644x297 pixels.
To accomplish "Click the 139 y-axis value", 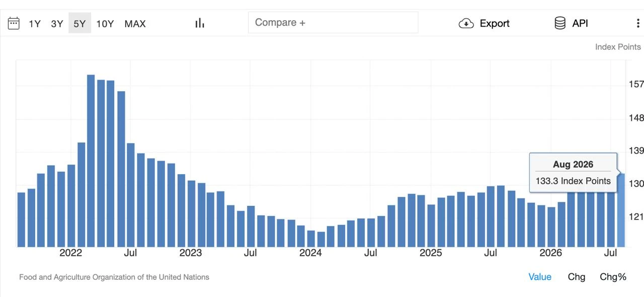I will tap(636, 151).
